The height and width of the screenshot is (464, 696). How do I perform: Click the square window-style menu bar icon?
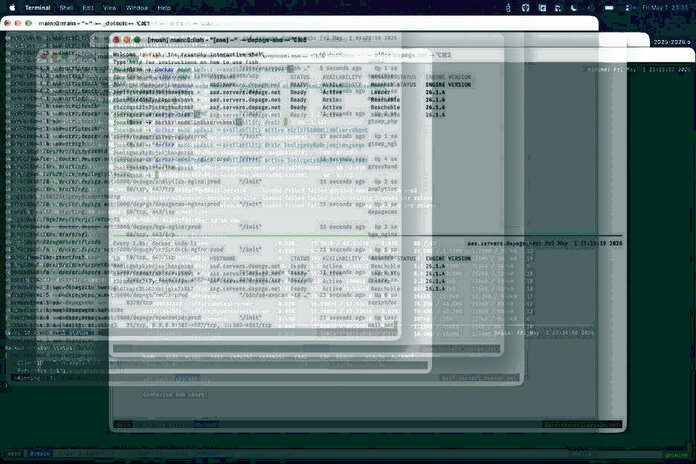coord(542,8)
